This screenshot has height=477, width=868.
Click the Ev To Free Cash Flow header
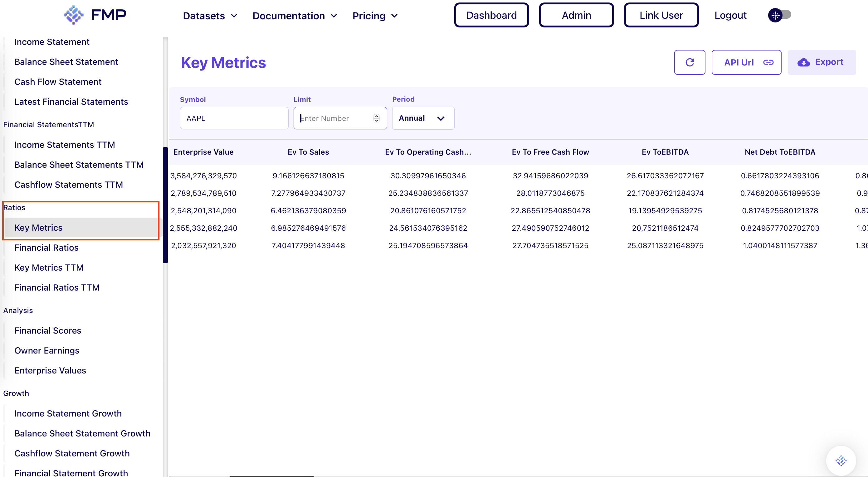click(550, 152)
